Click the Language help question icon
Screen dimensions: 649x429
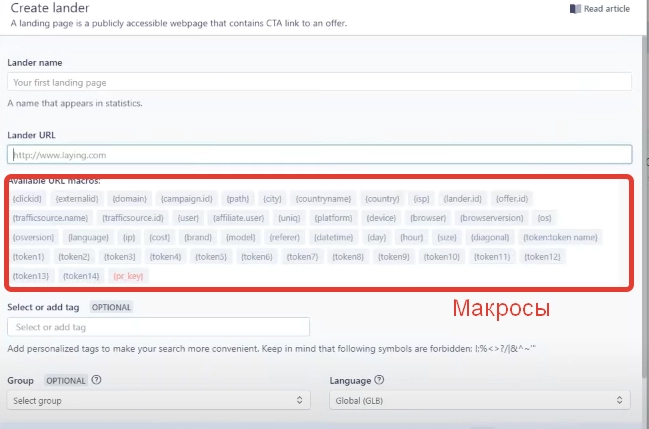(379, 380)
